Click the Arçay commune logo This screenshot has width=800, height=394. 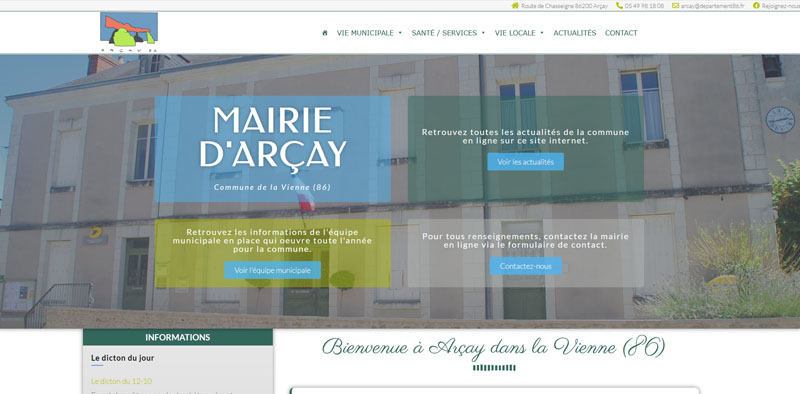coord(129,32)
